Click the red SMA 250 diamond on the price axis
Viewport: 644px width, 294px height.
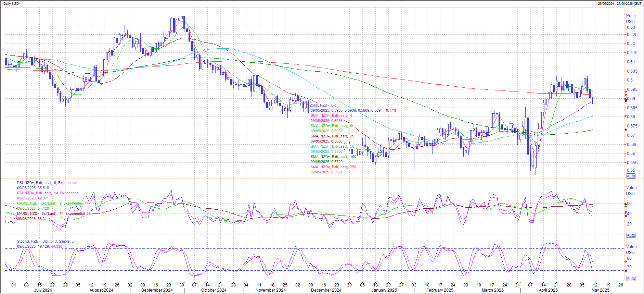[x=626, y=95]
